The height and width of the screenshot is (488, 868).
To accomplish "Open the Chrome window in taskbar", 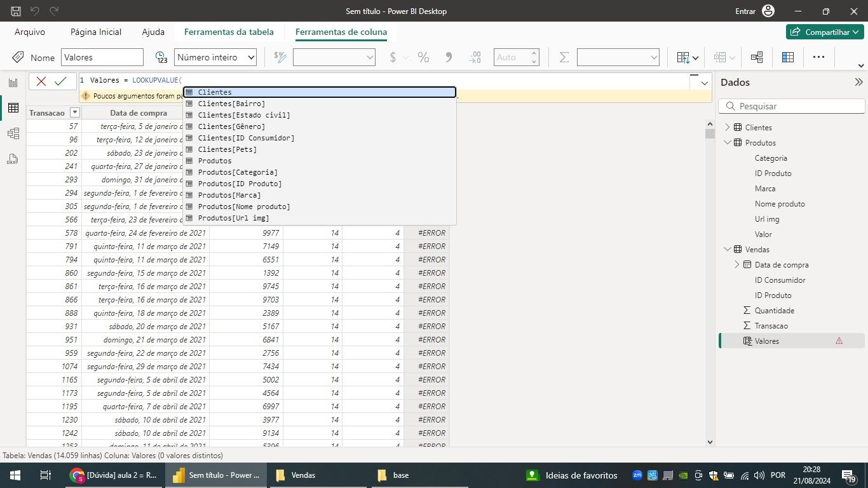I will pyautogui.click(x=114, y=475).
